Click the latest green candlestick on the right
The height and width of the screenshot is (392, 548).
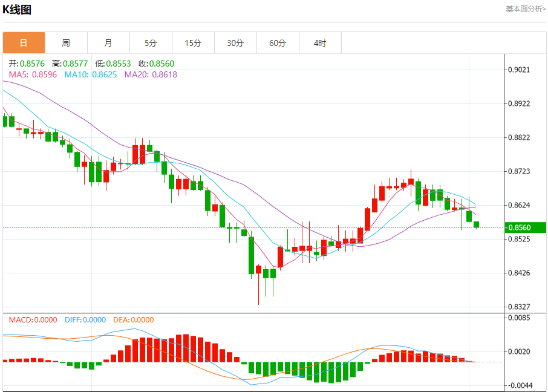click(477, 224)
